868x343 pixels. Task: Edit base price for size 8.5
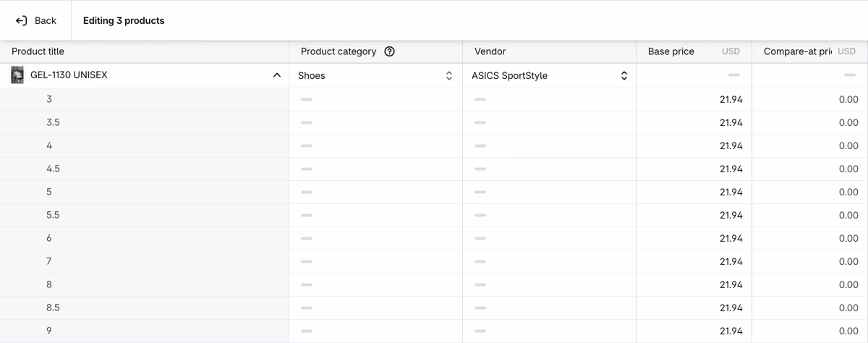pyautogui.click(x=694, y=308)
